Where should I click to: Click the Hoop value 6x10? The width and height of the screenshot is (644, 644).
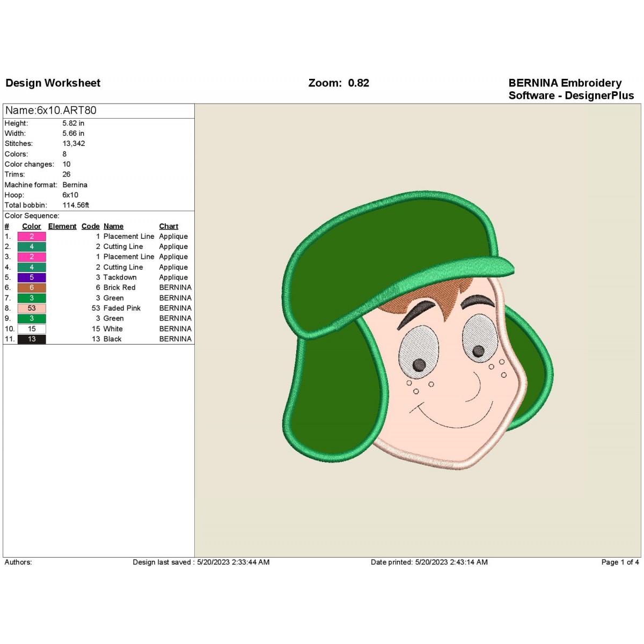point(70,195)
